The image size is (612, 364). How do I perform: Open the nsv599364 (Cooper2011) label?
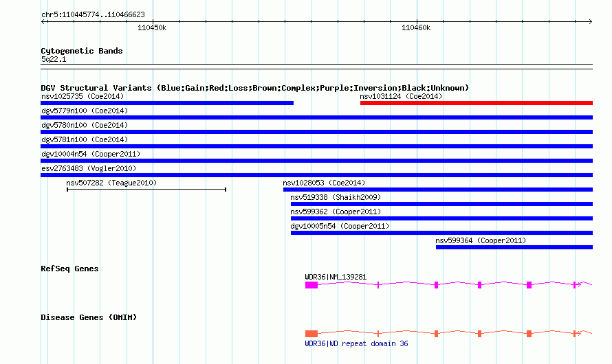[x=481, y=240]
